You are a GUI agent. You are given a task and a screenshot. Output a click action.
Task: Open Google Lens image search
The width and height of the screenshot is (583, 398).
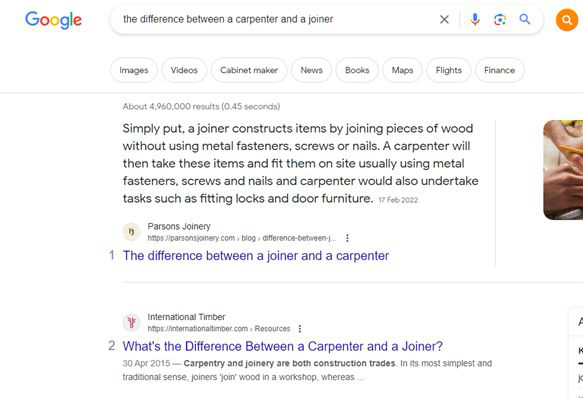coord(500,19)
